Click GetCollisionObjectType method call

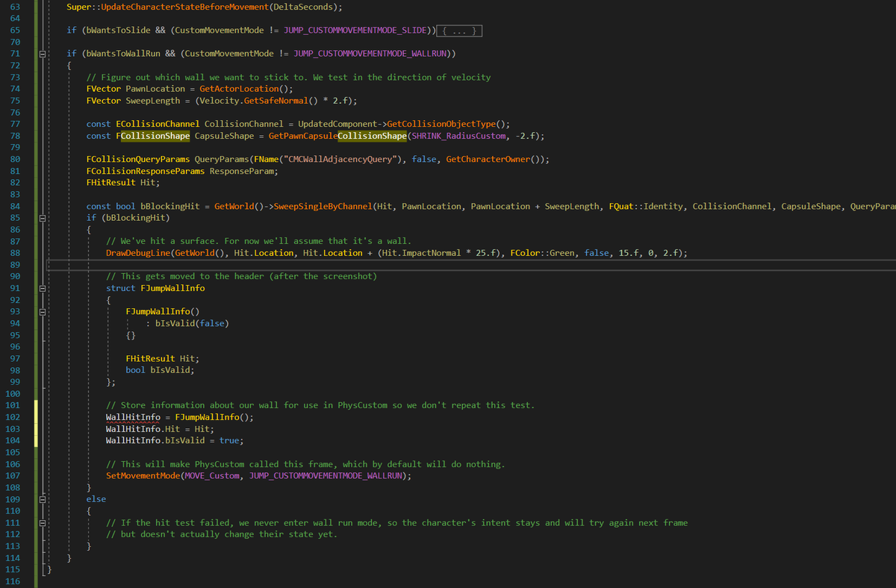point(441,124)
